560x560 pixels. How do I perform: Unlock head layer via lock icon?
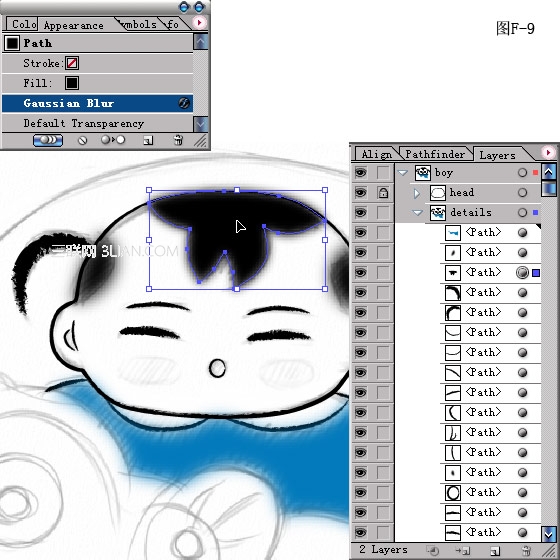[x=383, y=193]
